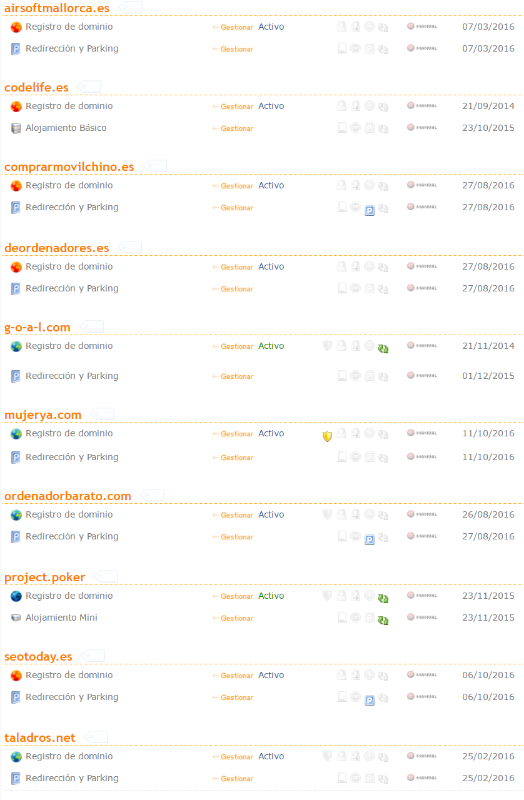This screenshot has height=800, width=524.
Task: Toggle manual renewal for taladros.net domain registration
Action: tap(421, 756)
